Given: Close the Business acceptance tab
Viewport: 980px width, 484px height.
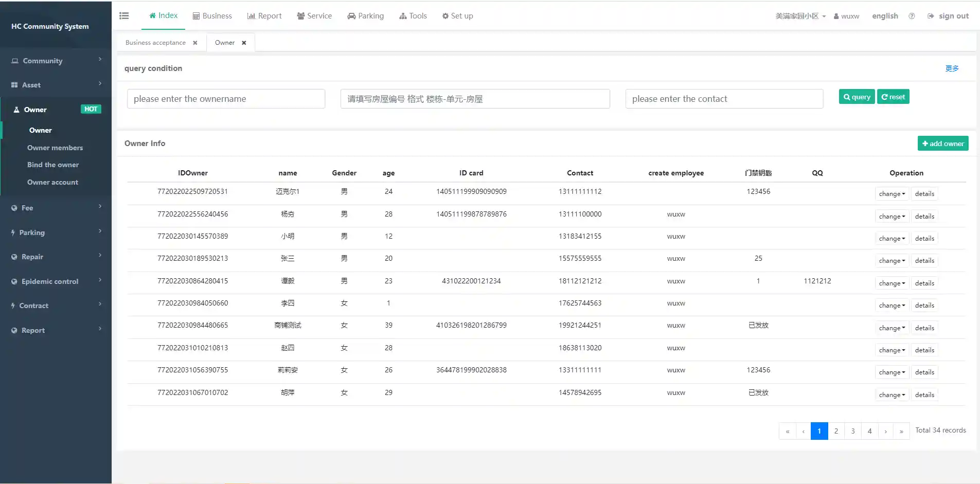Looking at the screenshot, I should (x=195, y=43).
